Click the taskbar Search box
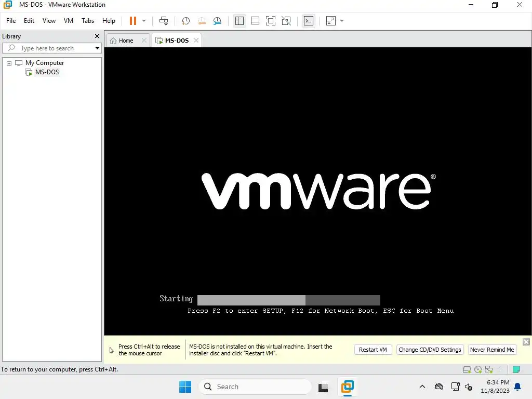The width and height of the screenshot is (532, 399). coord(255,387)
